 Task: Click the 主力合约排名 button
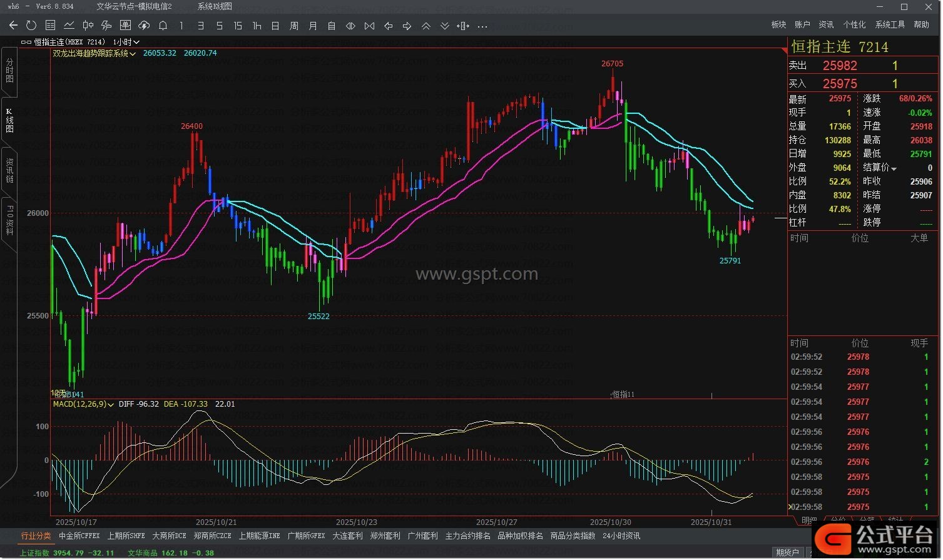point(467,536)
